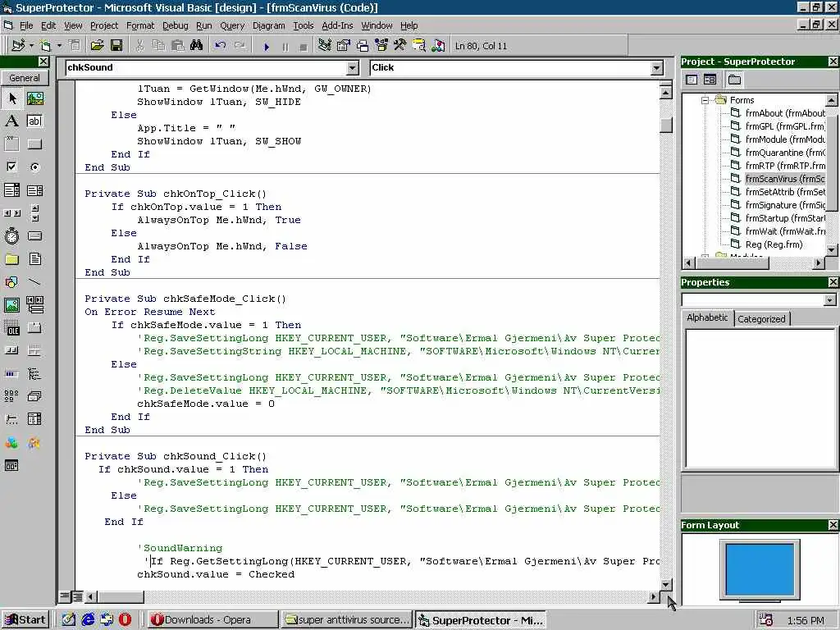The width and height of the screenshot is (840, 630).
Task: Open the Debug menu
Action: [176, 25]
